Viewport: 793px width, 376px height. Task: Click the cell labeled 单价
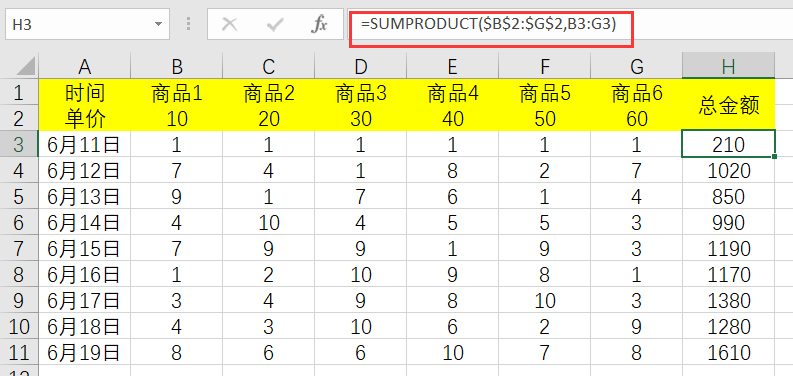pyautogui.click(x=84, y=118)
